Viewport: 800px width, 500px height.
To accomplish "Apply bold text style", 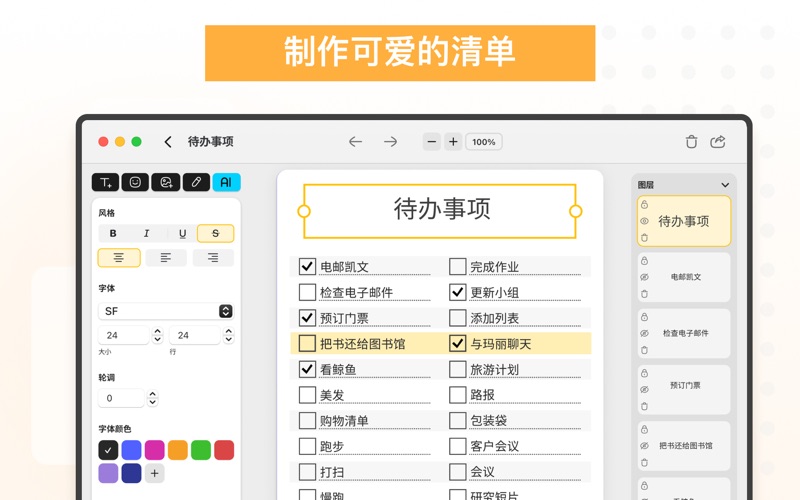I will tap(113, 233).
